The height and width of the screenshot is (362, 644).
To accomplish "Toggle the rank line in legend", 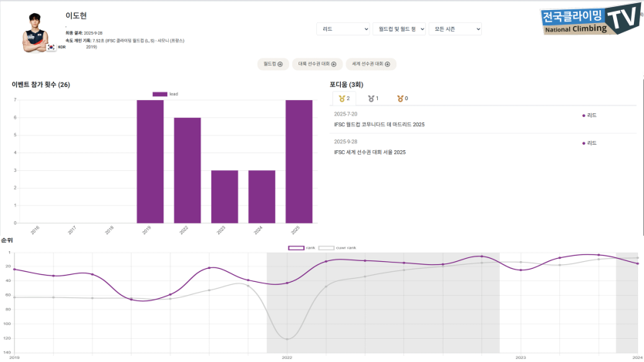I will tap(296, 247).
